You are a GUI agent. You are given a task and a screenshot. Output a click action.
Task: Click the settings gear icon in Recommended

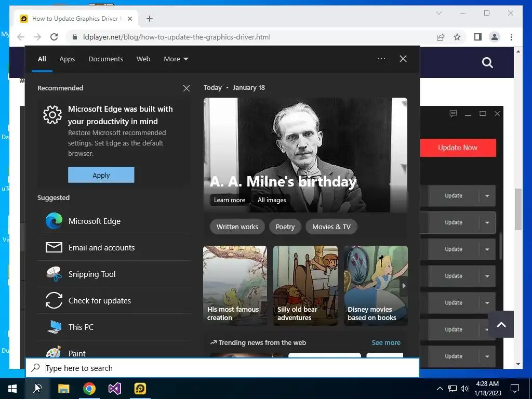coord(52,115)
